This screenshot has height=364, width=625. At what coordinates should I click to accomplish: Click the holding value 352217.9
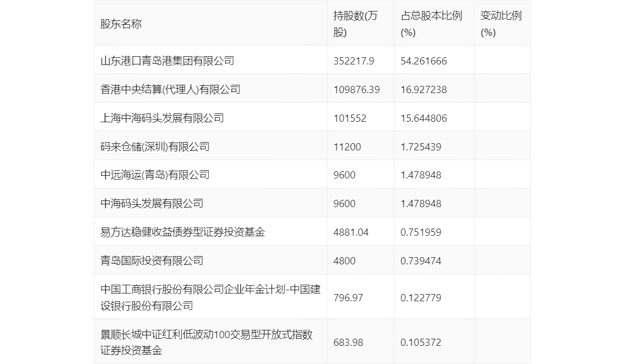coord(353,61)
